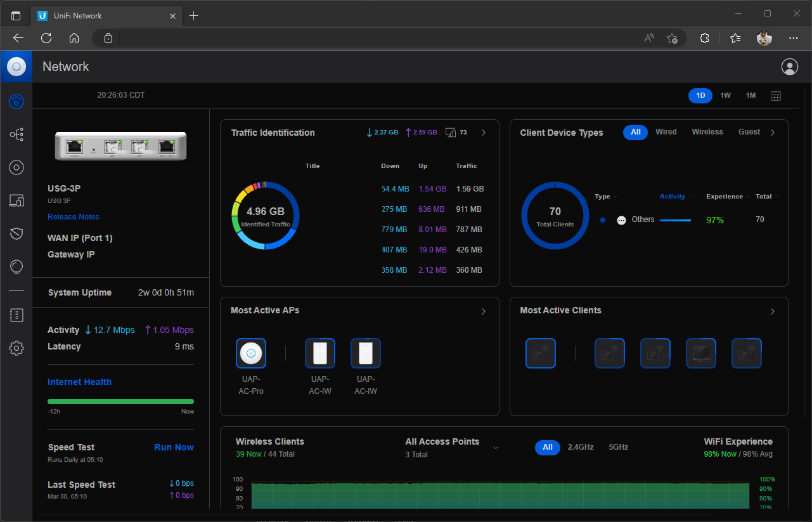Go to the browser home page
The height and width of the screenshot is (522, 812).
click(x=74, y=38)
